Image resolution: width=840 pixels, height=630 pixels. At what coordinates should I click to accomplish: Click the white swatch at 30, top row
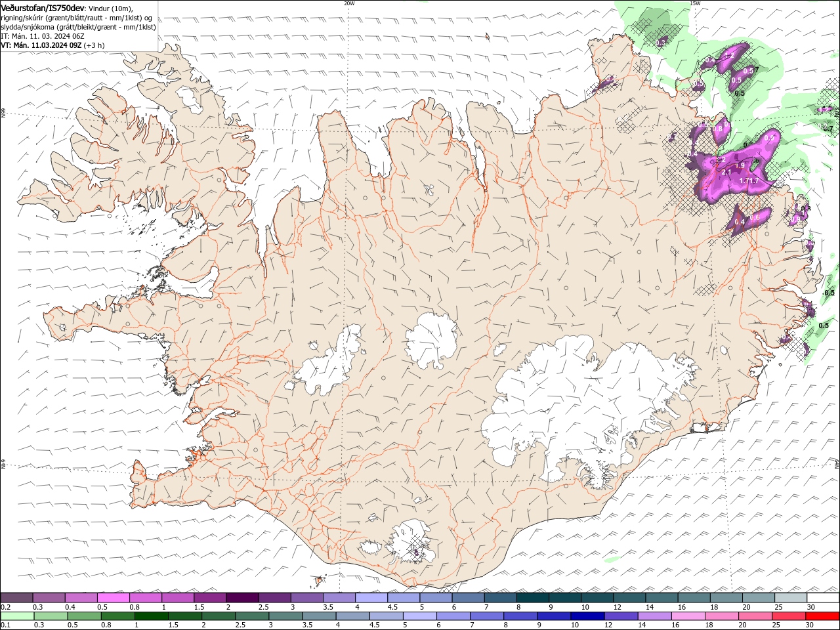click(823, 598)
